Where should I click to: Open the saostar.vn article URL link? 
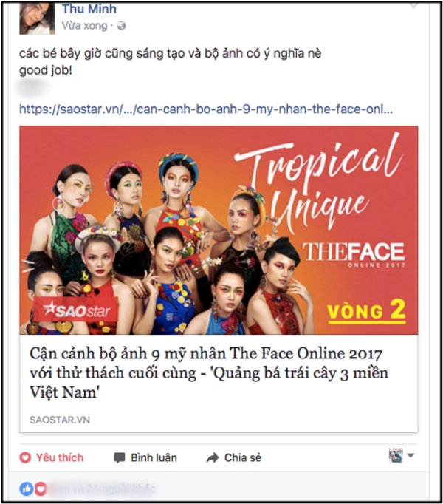coord(206,109)
